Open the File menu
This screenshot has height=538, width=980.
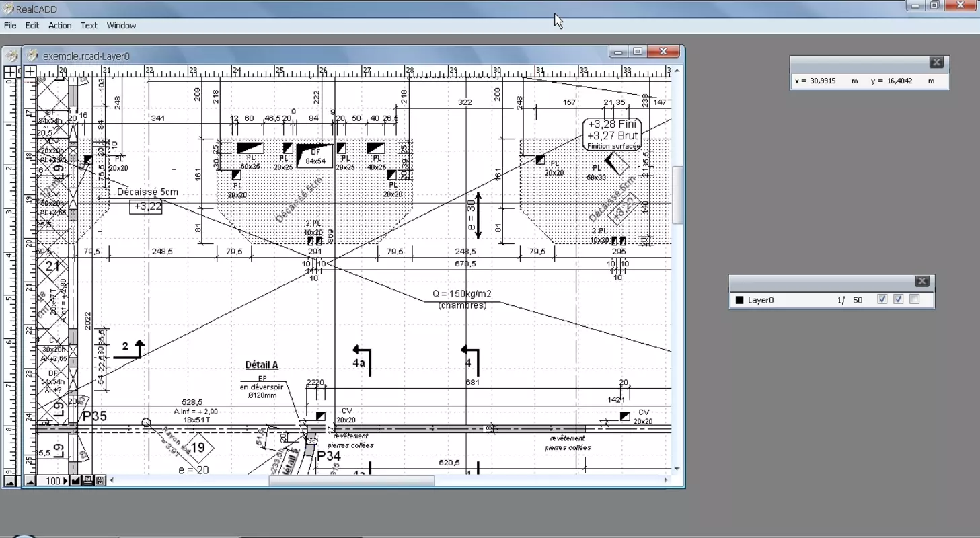click(x=10, y=26)
